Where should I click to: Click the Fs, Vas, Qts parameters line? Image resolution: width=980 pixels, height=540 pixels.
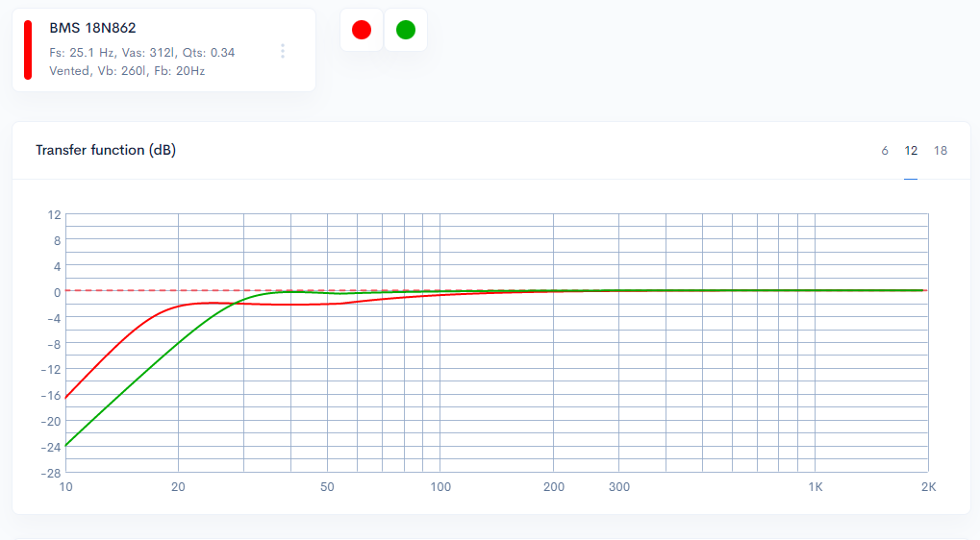pos(141,53)
